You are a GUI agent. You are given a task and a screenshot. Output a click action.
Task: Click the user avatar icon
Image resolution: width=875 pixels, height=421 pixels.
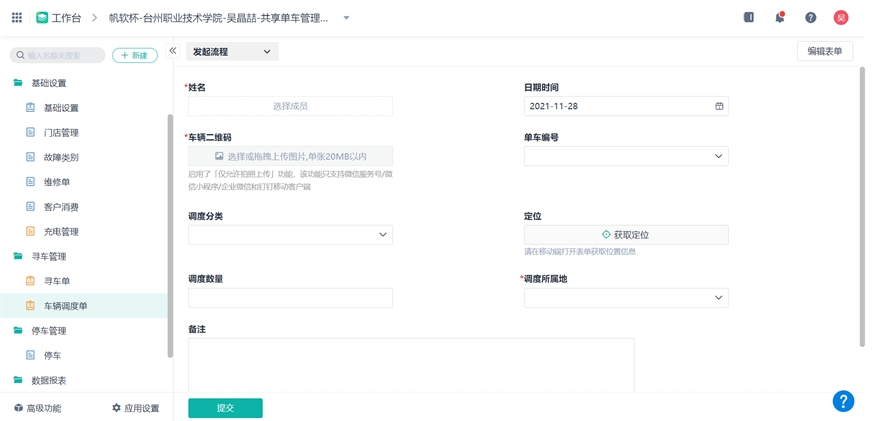coord(841,18)
